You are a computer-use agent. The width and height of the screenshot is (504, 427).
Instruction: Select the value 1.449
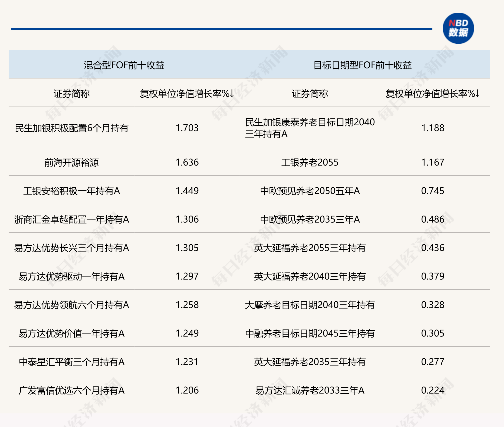(187, 191)
